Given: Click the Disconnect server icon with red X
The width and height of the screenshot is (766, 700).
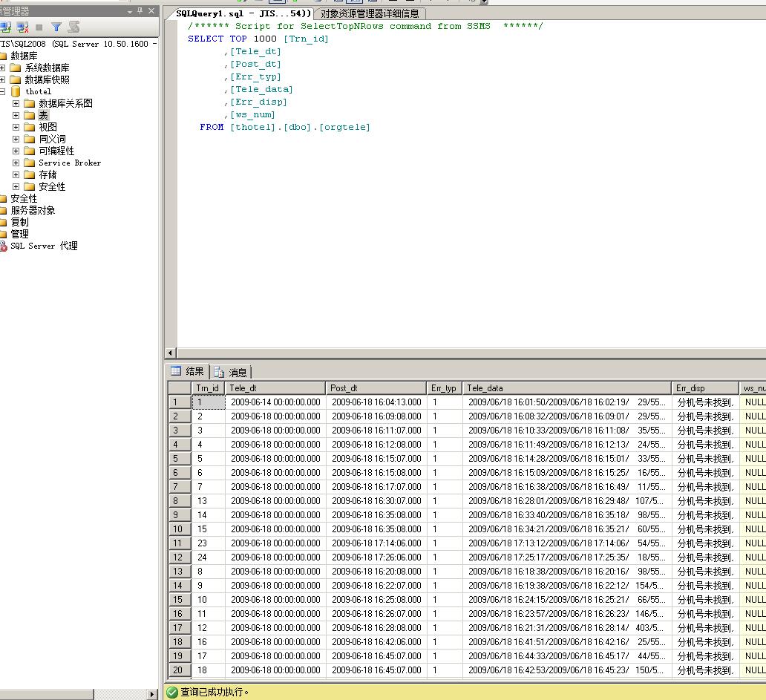Looking at the screenshot, I should (22, 27).
